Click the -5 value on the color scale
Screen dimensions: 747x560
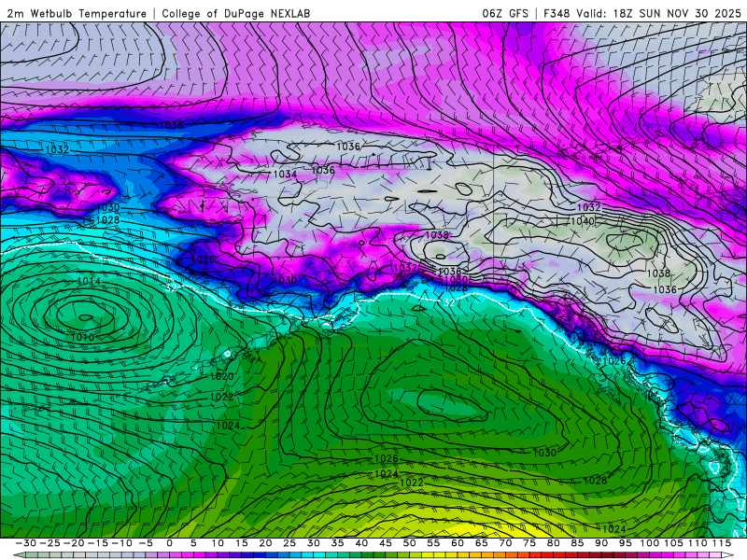pos(146,543)
